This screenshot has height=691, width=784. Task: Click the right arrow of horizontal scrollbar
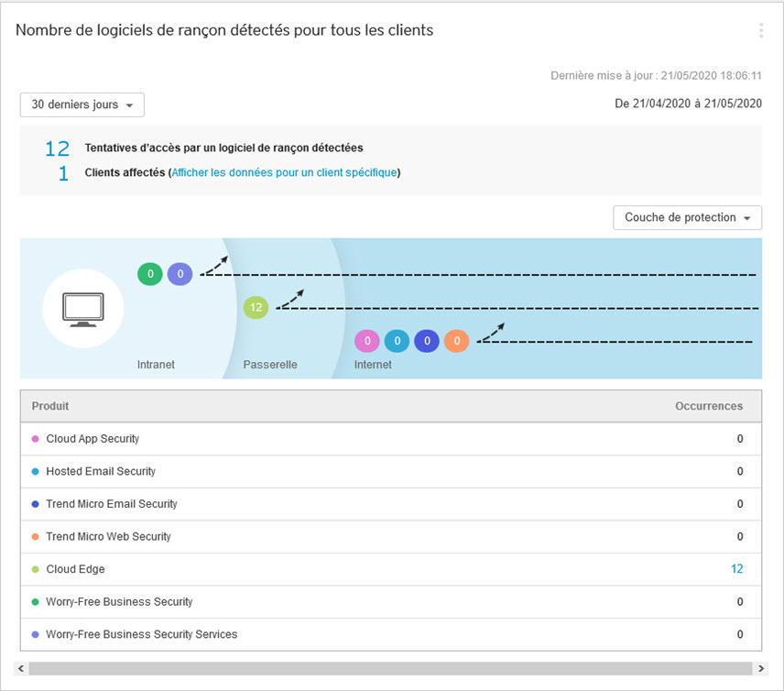[x=760, y=668]
